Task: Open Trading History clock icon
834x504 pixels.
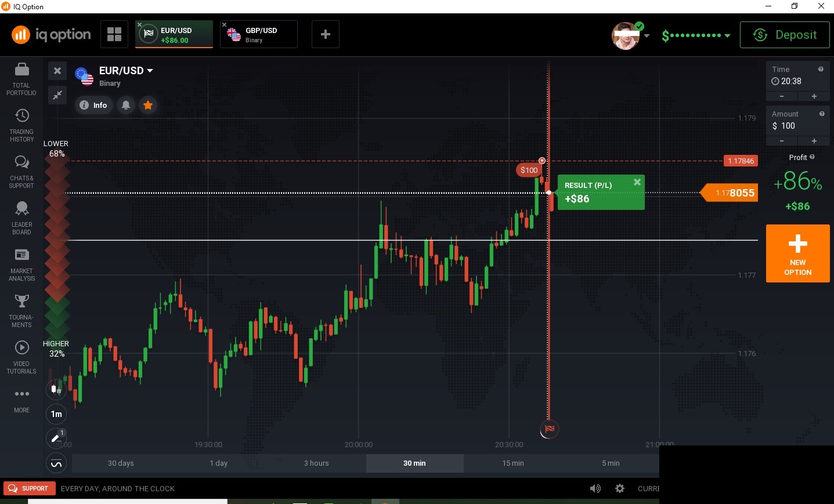Action: [21, 115]
